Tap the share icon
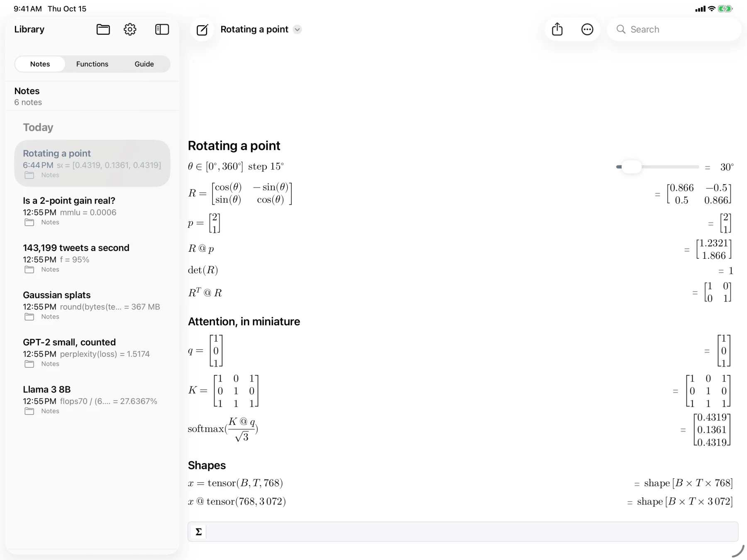This screenshot has height=560, width=747. (x=557, y=29)
